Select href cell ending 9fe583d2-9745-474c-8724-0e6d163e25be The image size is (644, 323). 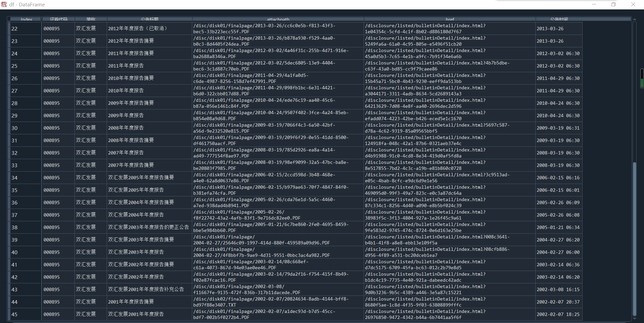click(x=450, y=227)
